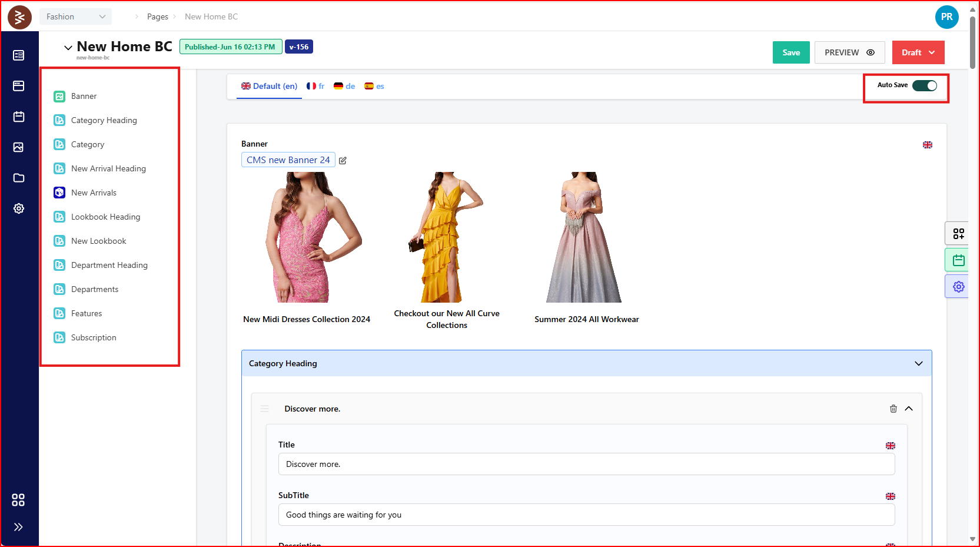Click the SubTitle input field
Viewport: 980px width, 547px height.
click(586, 515)
